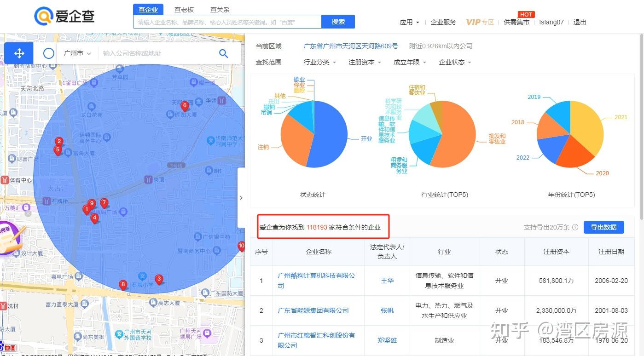Click the 注册资本 column header
The height and width of the screenshot is (356, 644).
coord(557,252)
